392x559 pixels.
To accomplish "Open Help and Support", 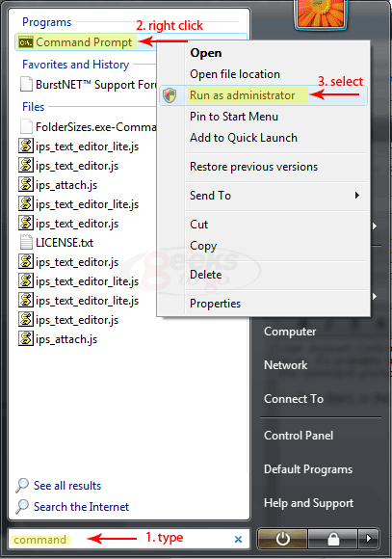I will tap(308, 503).
